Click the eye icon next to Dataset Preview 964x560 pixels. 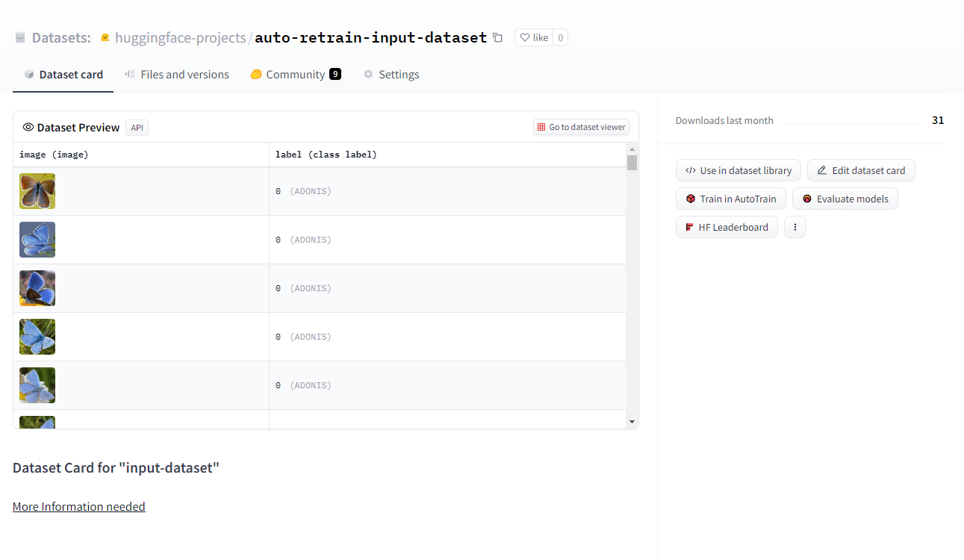[28, 127]
